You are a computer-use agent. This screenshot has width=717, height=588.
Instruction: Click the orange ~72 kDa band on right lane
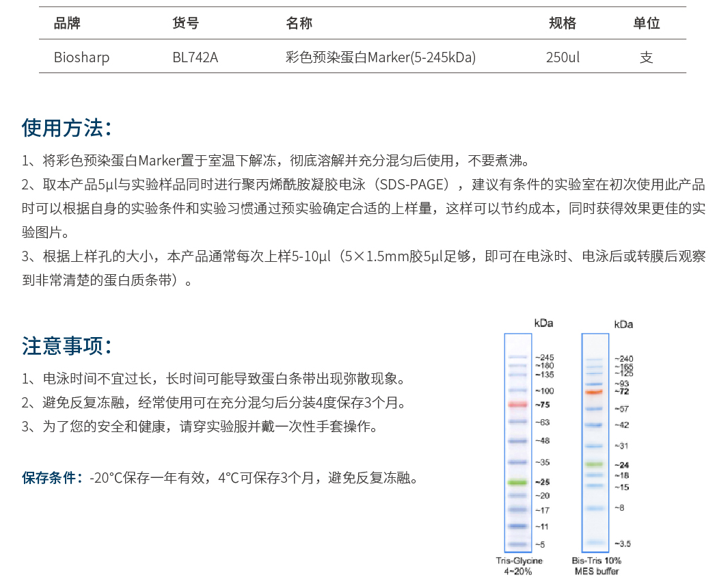[594, 391]
